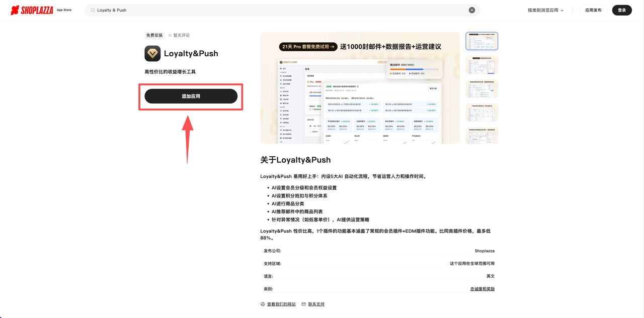
Task: Click the Loyalty&Push app logo icon
Action: click(x=152, y=53)
